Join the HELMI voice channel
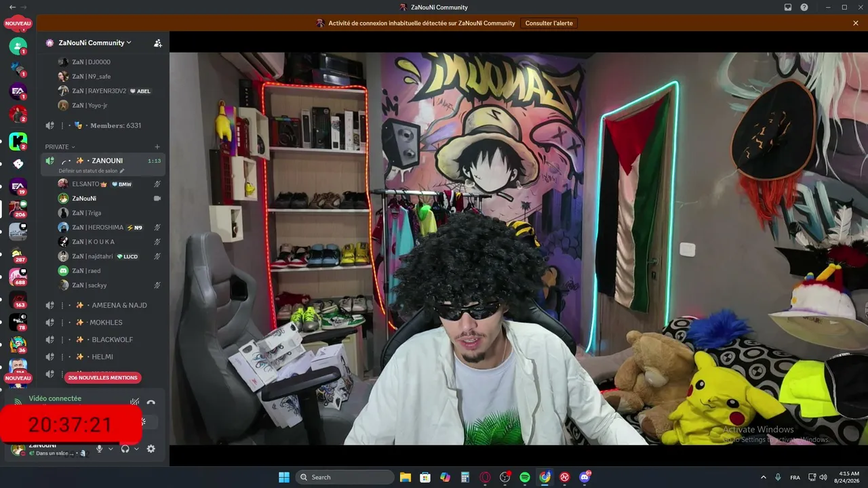 point(103,357)
